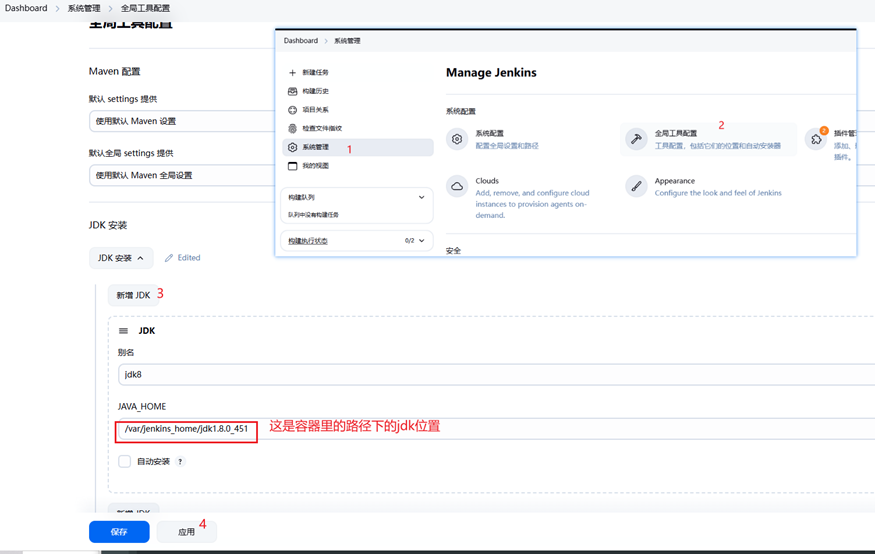Open the 默认 settings 提供 dropdown
The height and width of the screenshot is (554, 875).
pyautogui.click(x=182, y=121)
